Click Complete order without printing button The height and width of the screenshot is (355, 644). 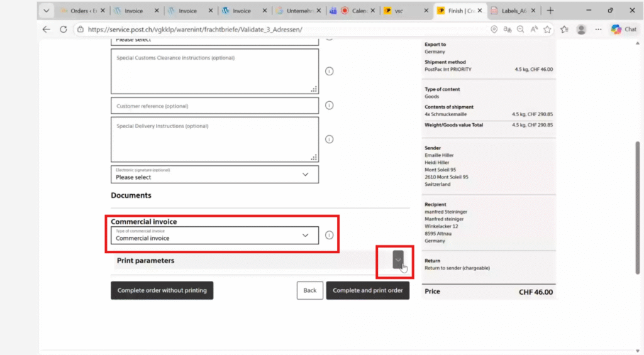[x=162, y=290]
